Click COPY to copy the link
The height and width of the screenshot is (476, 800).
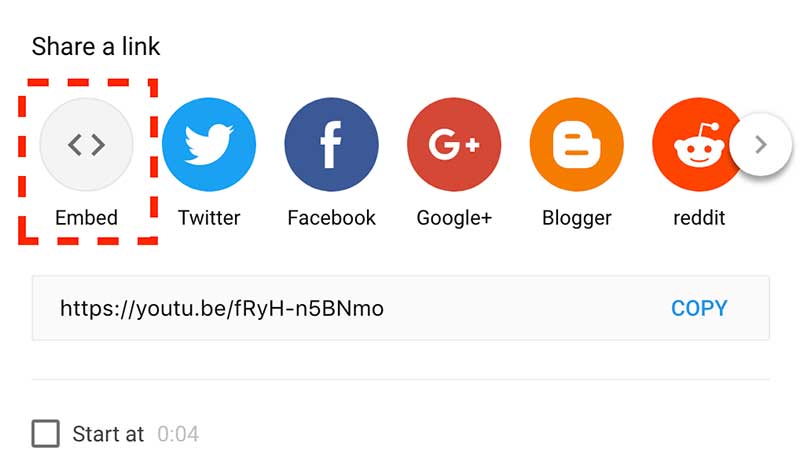[699, 308]
